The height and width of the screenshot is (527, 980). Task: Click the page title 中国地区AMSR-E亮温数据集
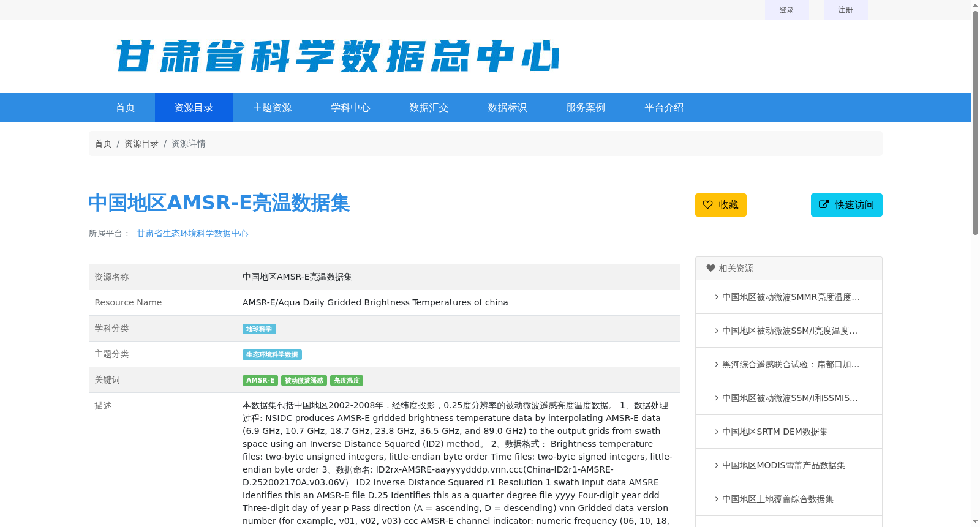(x=219, y=203)
